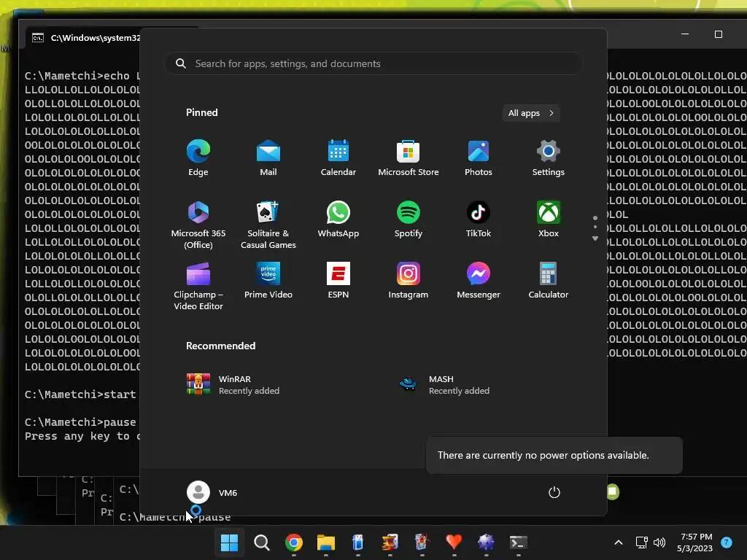The image size is (747, 560).
Task: Click the 'Pinned' section heading
Action: (x=202, y=112)
